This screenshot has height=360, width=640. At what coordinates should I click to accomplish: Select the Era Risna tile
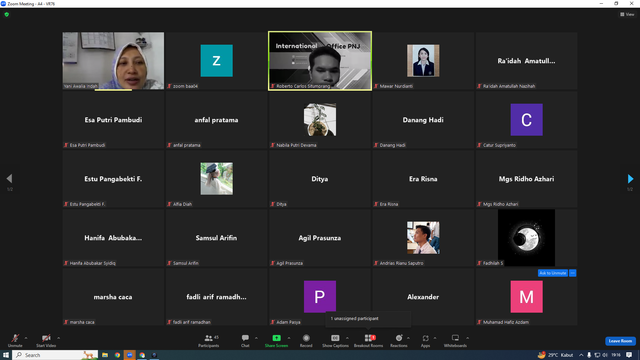(423, 179)
